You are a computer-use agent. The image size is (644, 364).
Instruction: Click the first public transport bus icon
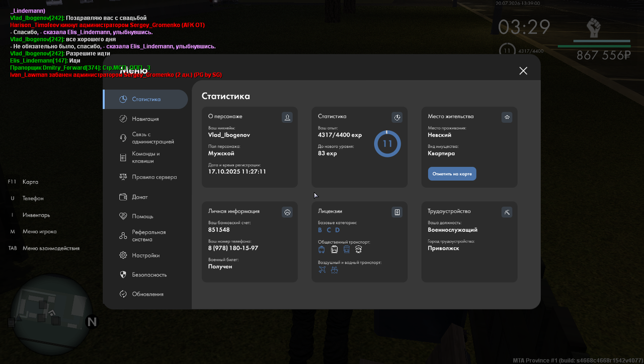coord(322,249)
